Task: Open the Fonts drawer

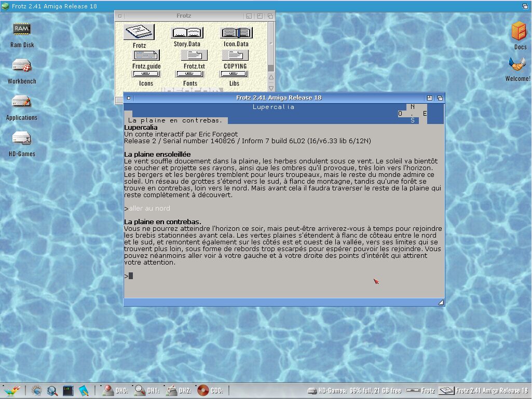Action: [190, 75]
